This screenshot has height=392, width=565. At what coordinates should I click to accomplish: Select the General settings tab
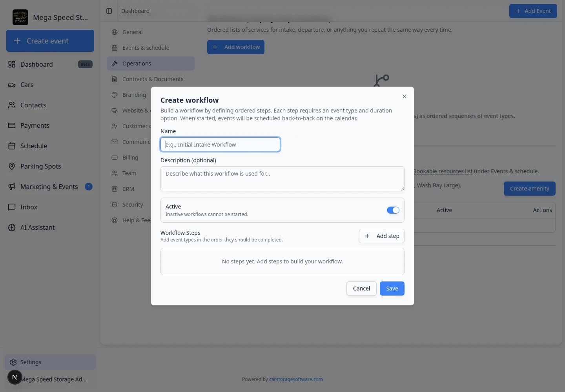click(x=151, y=32)
